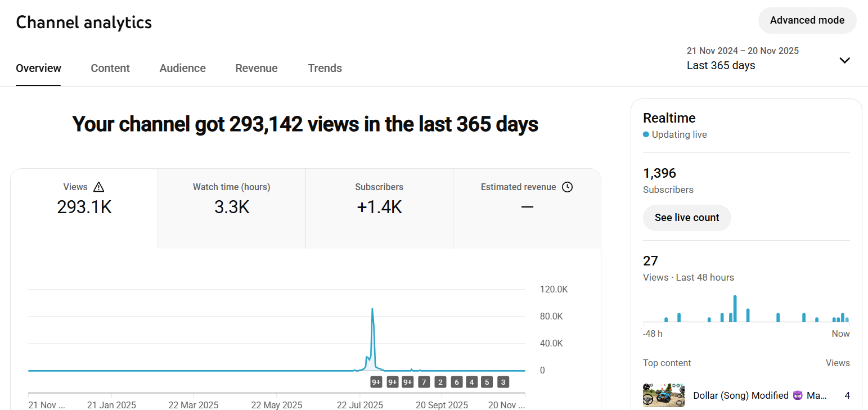Click the chart marker badge labeled 3
868x410 pixels.
click(x=503, y=382)
